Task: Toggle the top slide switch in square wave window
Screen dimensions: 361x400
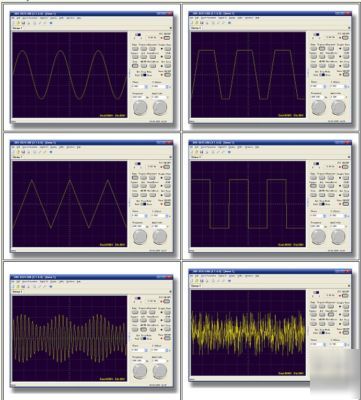Action: [316, 164]
